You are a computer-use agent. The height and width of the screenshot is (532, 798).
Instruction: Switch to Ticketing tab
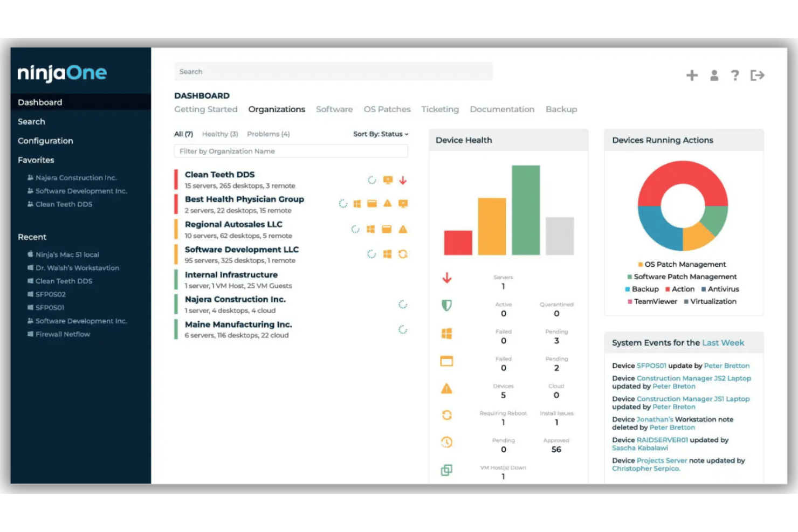pyautogui.click(x=440, y=109)
